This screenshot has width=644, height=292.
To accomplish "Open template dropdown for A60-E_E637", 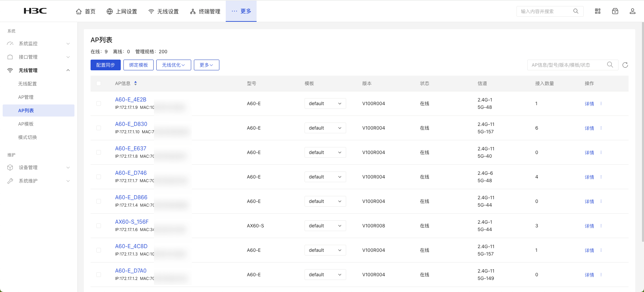I will [x=325, y=152].
